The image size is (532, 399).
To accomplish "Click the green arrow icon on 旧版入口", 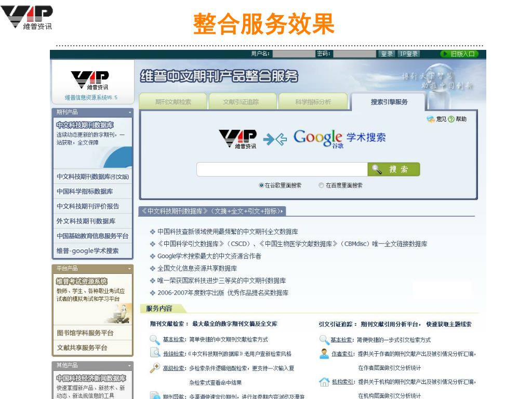I will 444,54.
